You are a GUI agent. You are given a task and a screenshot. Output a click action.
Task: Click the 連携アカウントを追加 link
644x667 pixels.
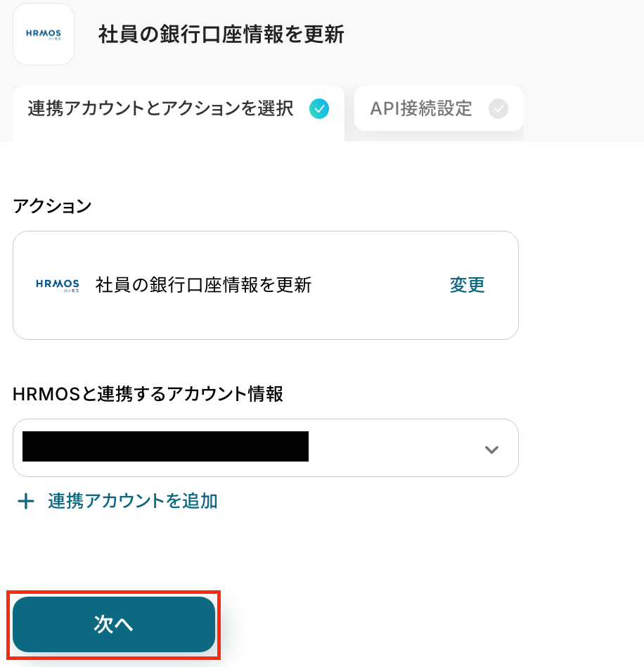point(133,501)
